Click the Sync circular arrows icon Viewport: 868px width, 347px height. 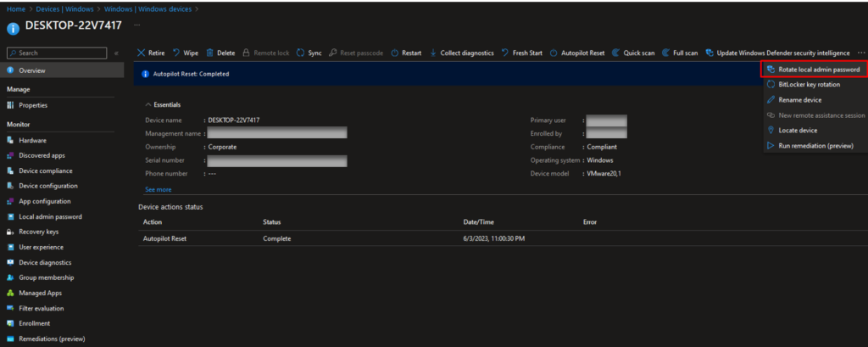tap(301, 53)
